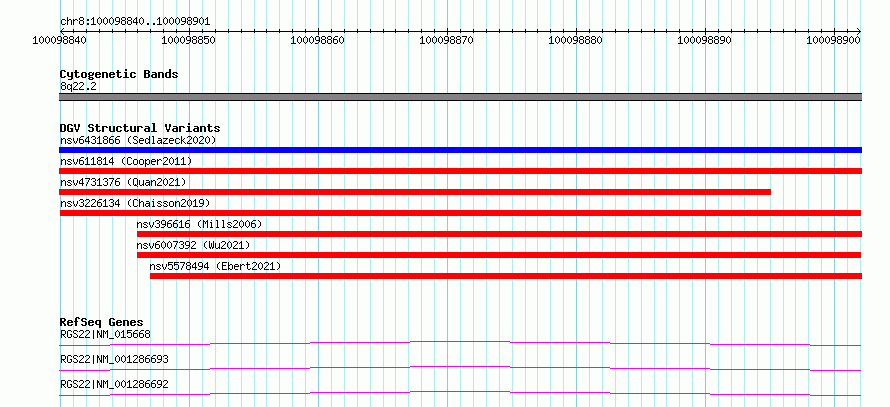This screenshot has height=407, width=890.
Task: Click the red nsv396616 Mills2006 bar
Action: coord(499,234)
